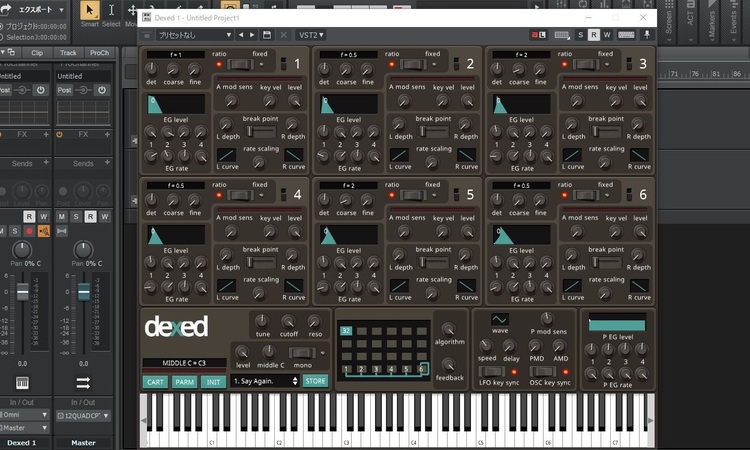750x450 pixels.
Task: Pin the Dexed plugin window
Action: pos(647,35)
